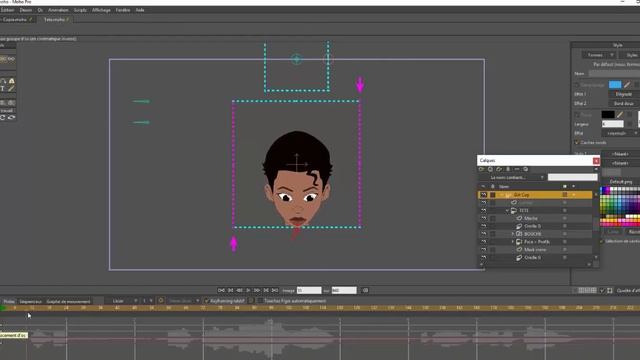This screenshot has width=640, height=360.
Task: Hide the Mèche layer
Action: (484, 218)
